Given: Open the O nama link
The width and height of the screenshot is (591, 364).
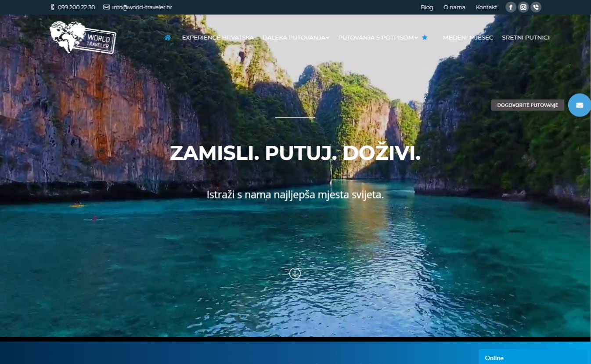Looking at the screenshot, I should [454, 7].
